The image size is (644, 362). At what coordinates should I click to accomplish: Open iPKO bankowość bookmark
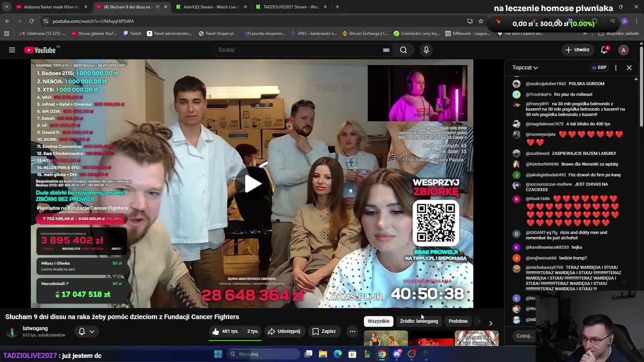312,34
